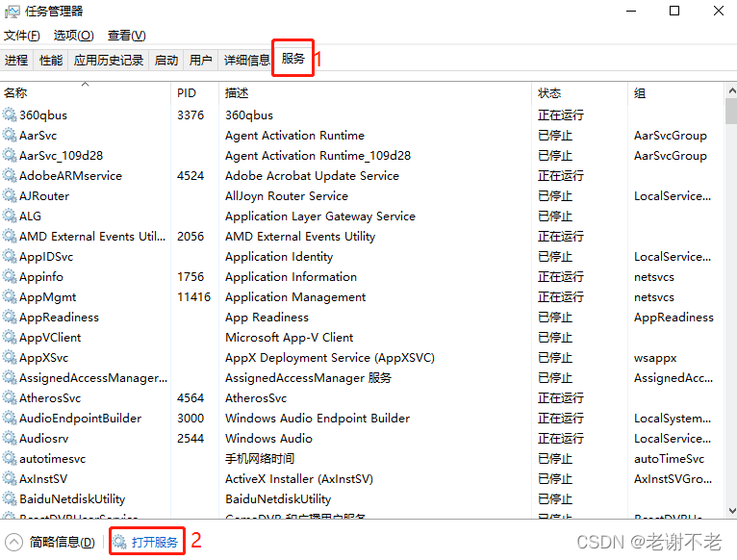Screen dimensions: 737x560
Task: Sort by the 名称 column header
Action: [x=85, y=92]
